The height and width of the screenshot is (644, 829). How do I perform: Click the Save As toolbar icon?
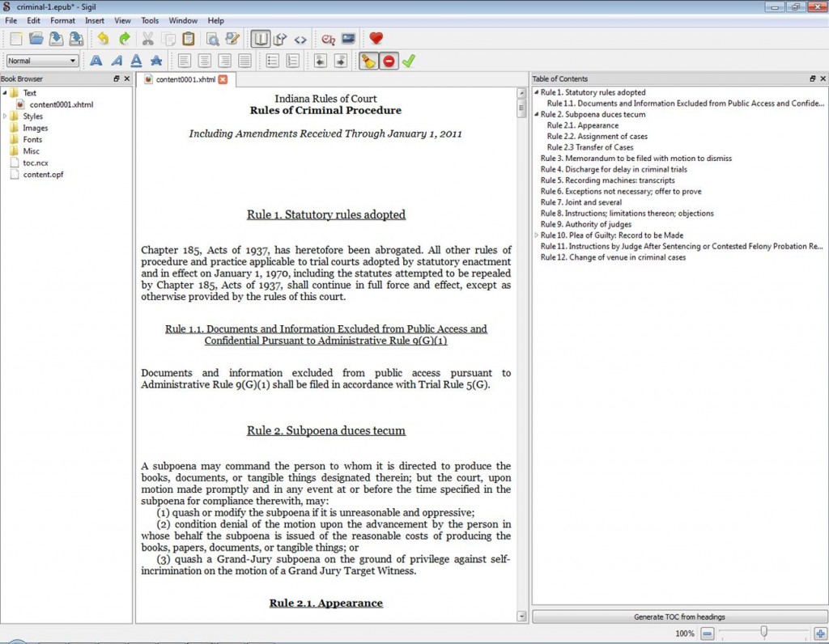(76, 39)
